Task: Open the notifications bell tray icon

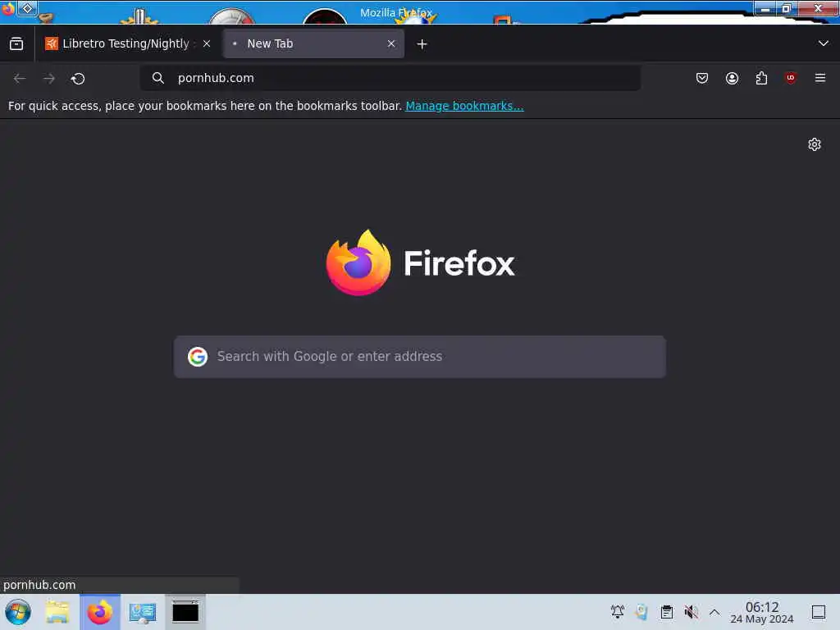Action: coord(618,612)
